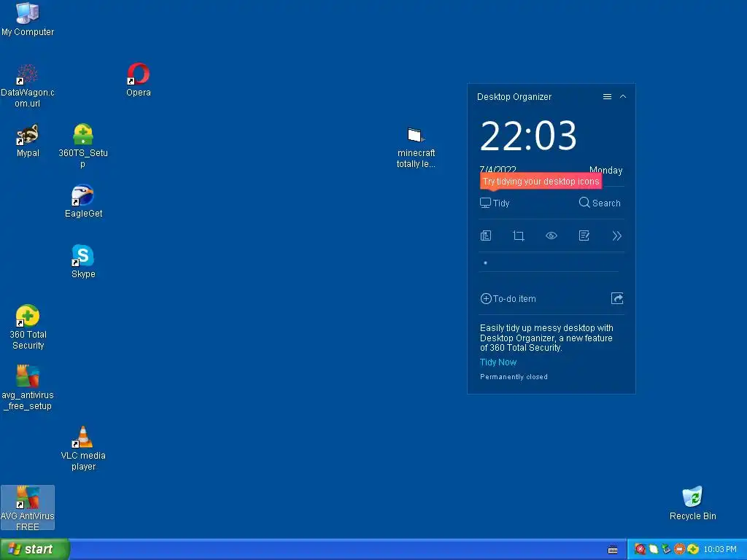Image resolution: width=747 pixels, height=560 pixels.
Task: Select the My Computer desktop icon
Action: pos(28,19)
